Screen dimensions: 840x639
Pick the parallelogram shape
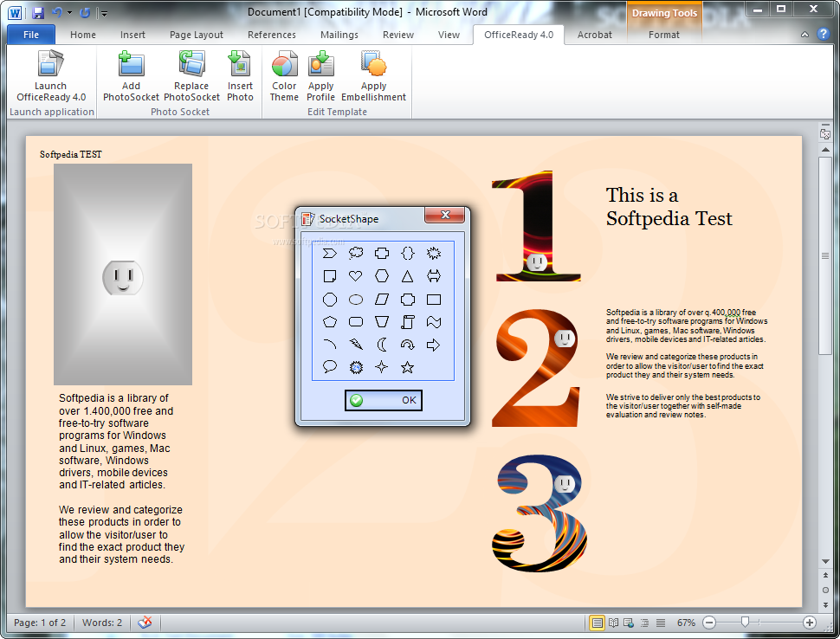381,300
